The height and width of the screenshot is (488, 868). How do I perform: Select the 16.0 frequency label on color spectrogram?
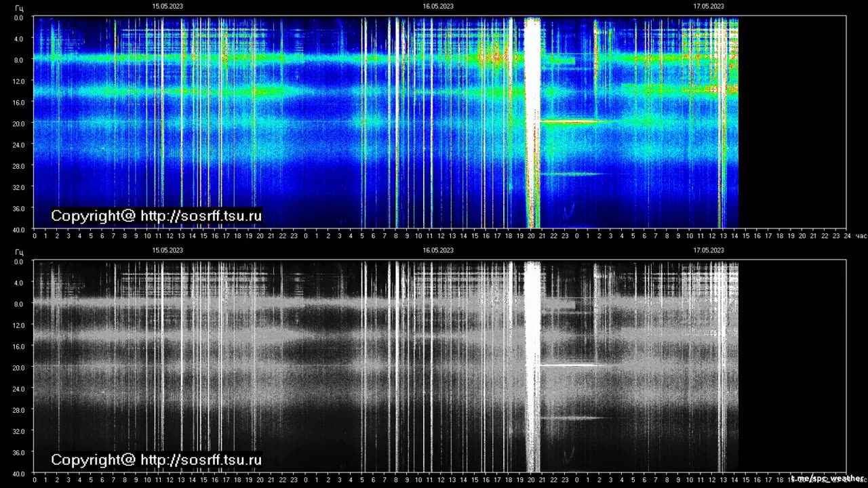point(19,102)
